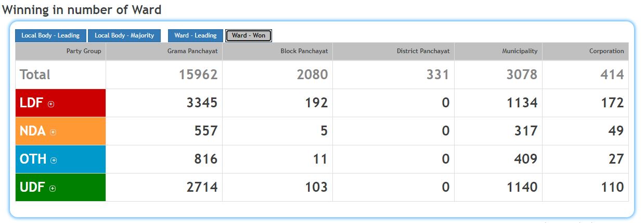The image size is (644, 223).
Task: Click the Ward - Won tab
Action: point(248,35)
